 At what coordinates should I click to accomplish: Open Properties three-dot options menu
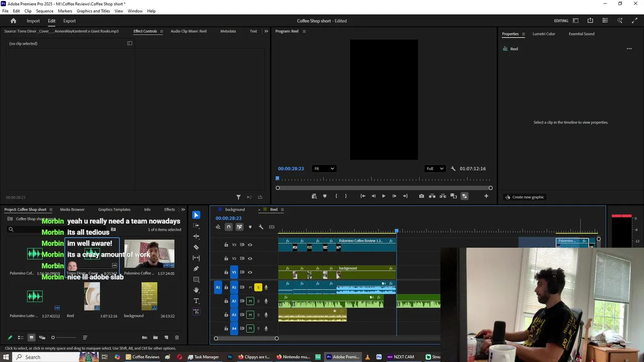tap(629, 49)
